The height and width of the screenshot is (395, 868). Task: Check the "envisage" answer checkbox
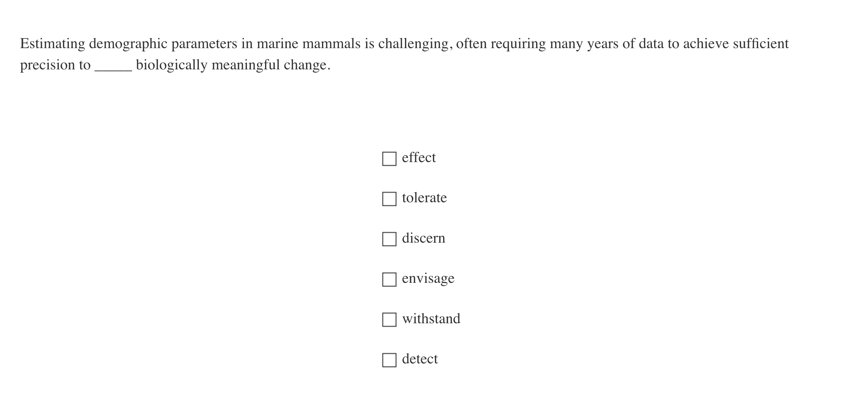point(389,280)
